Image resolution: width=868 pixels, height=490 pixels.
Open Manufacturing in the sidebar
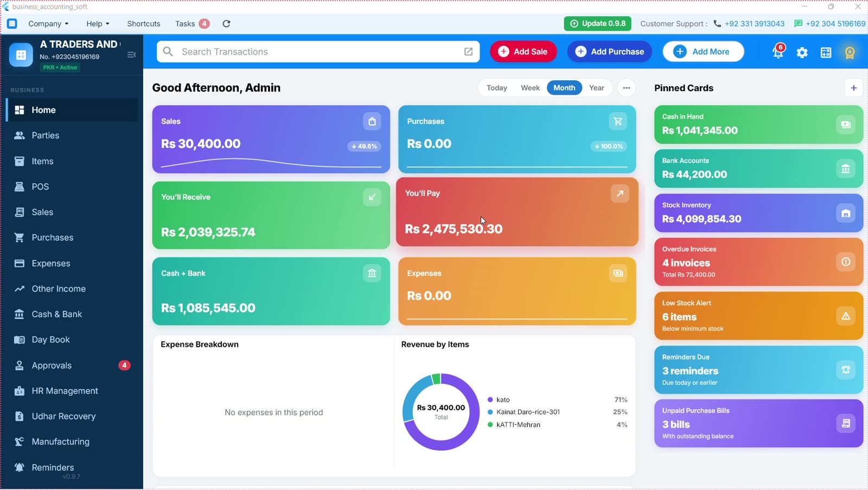tap(72, 442)
